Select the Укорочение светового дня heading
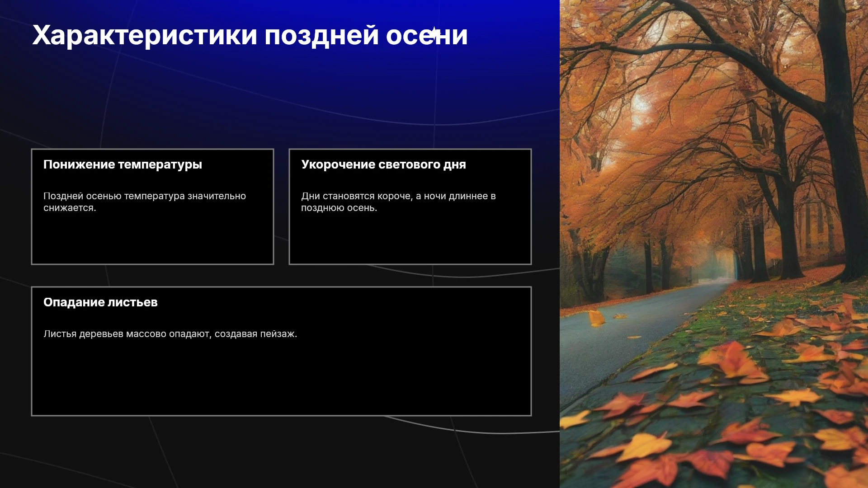This screenshot has width=868, height=488. point(383,164)
